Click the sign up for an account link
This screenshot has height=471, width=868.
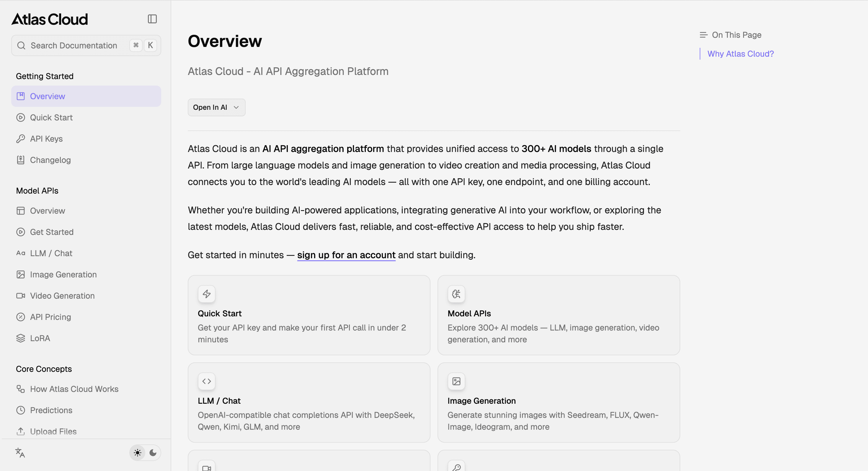coord(346,255)
